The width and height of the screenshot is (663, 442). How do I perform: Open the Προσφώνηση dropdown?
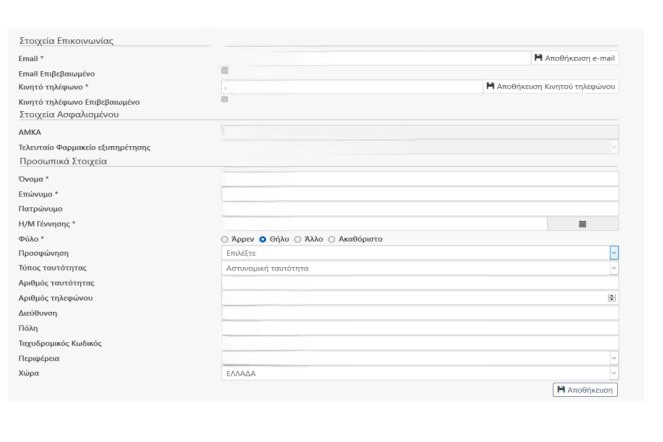614,253
